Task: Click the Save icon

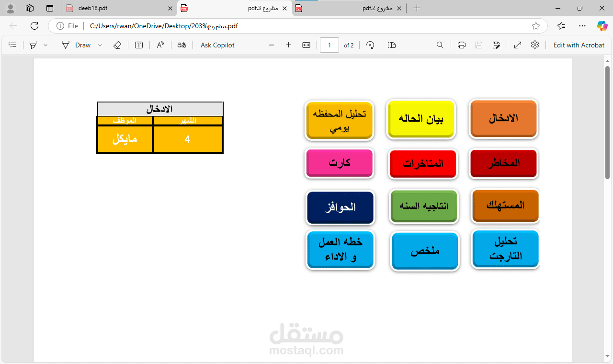Action: click(479, 45)
